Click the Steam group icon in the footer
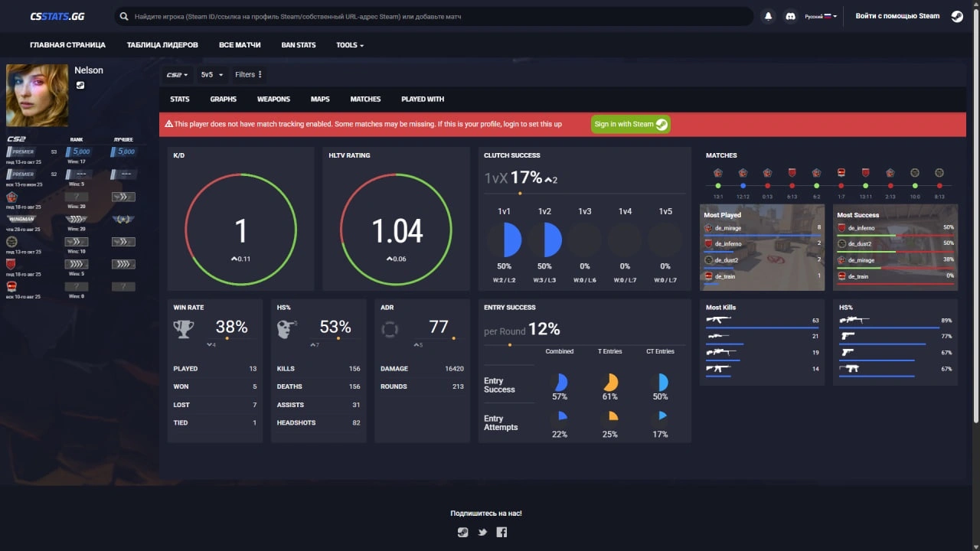Viewport: 980px width, 551px height. point(462,533)
